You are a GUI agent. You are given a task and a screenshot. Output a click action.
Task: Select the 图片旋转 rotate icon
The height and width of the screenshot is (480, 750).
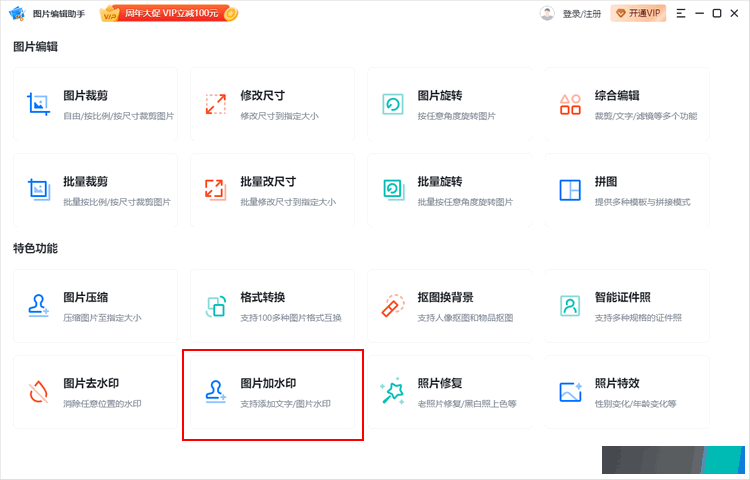(x=393, y=104)
